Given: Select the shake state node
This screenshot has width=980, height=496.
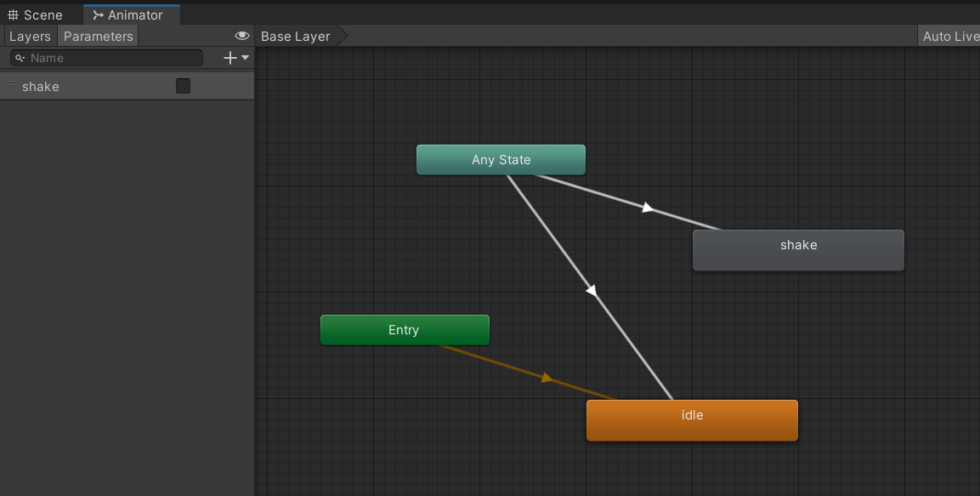Looking at the screenshot, I should 798,250.
